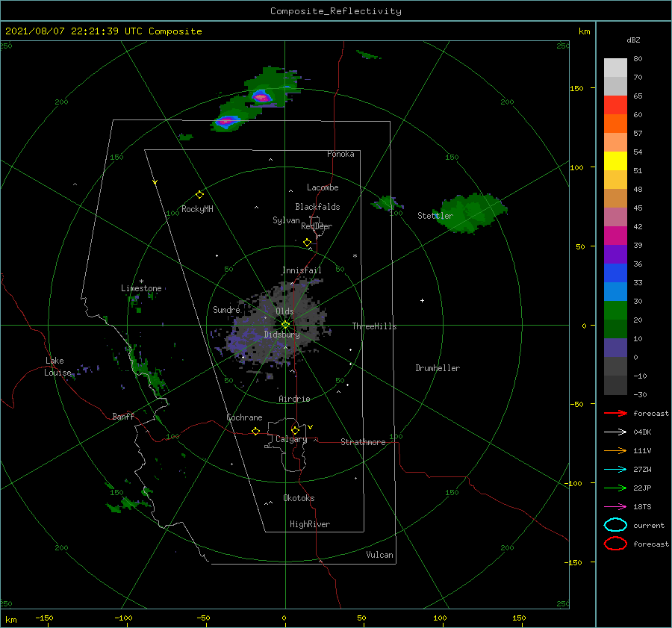672x628 pixels.
Task: Click the magenta storm core south of 200 km ring
Action: 225,122
